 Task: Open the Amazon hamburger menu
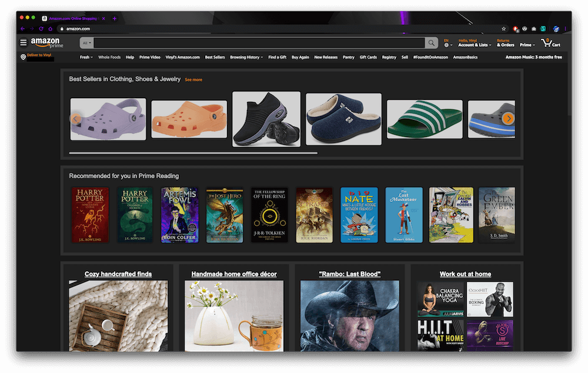pyautogui.click(x=24, y=43)
